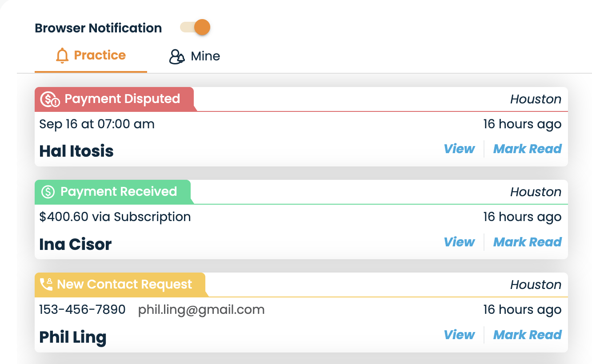Switch to the Mine tab
The height and width of the screenshot is (364, 592).
[195, 56]
